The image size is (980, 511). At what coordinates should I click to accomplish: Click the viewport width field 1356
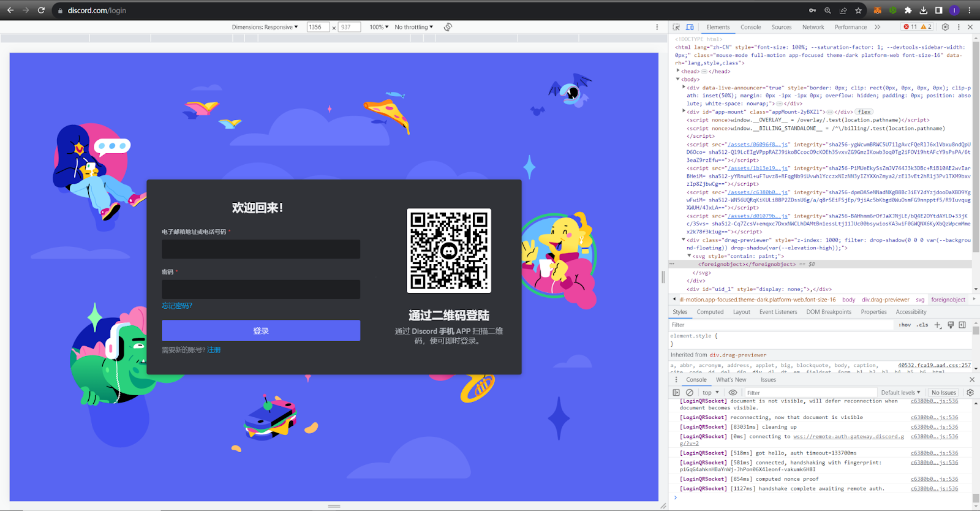click(318, 27)
